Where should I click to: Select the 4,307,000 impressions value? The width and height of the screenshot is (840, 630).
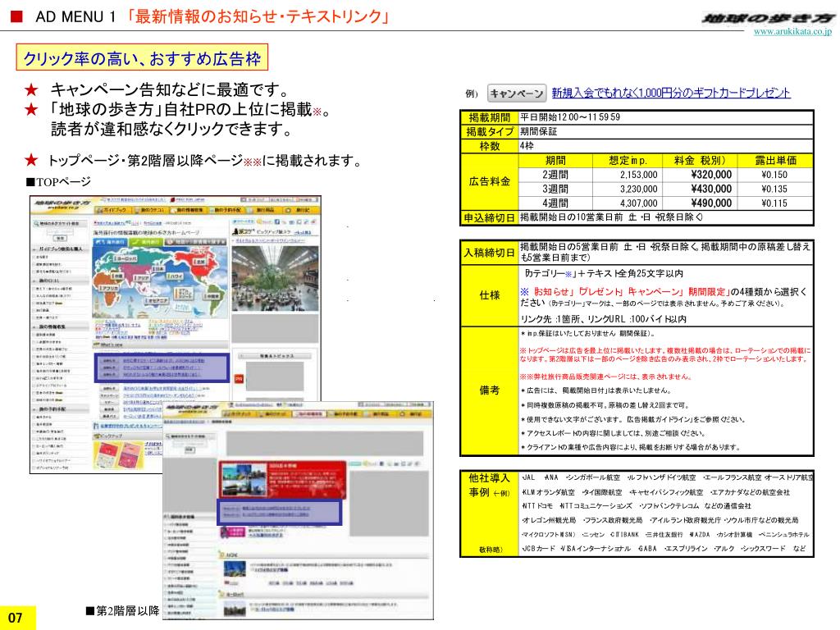click(638, 203)
